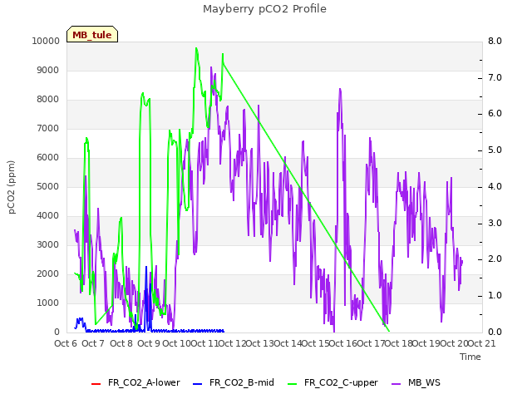Click the purple MB_WS peak on Oct 16
Screen dimensions: 532x399
coord(340,89)
